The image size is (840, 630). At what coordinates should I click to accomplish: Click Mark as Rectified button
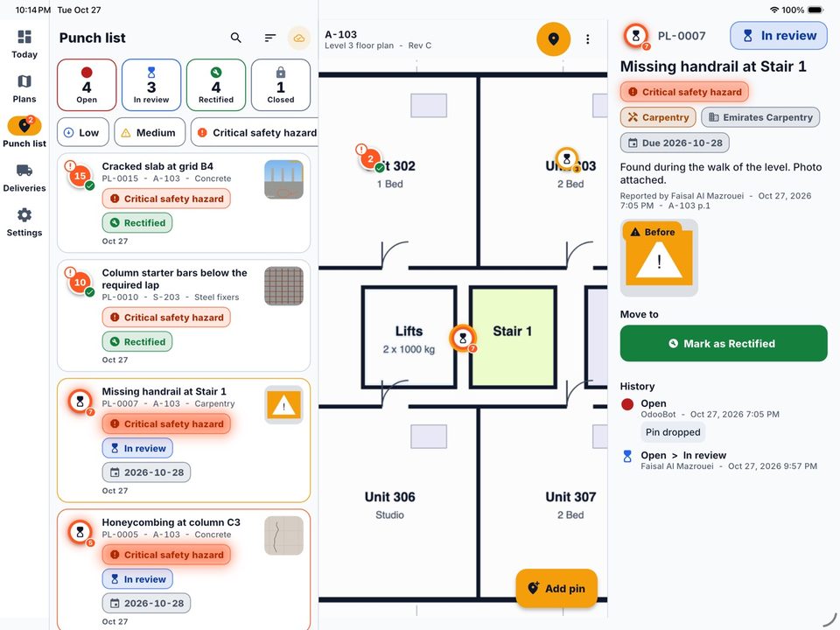pyautogui.click(x=724, y=343)
